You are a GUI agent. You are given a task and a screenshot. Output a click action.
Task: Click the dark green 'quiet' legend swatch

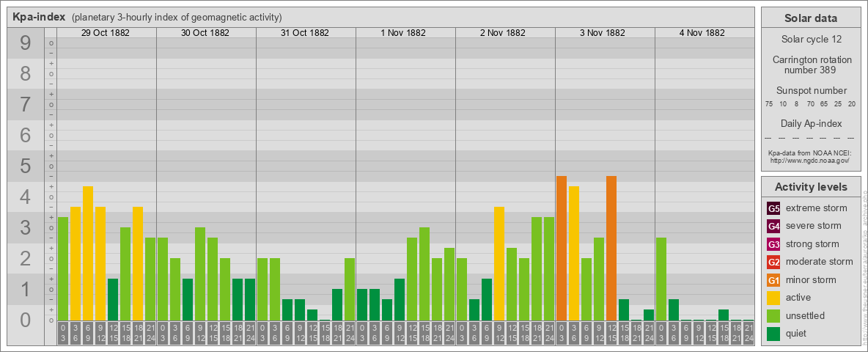coord(773,333)
